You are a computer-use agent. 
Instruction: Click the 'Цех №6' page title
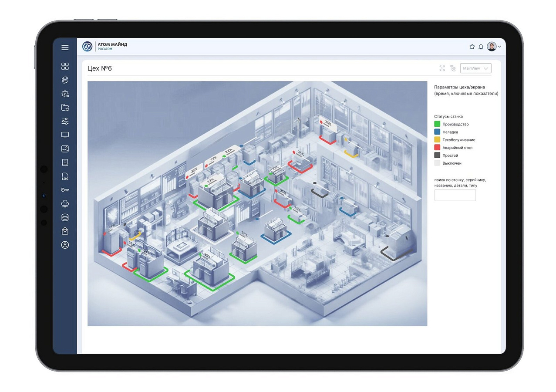[x=100, y=68]
